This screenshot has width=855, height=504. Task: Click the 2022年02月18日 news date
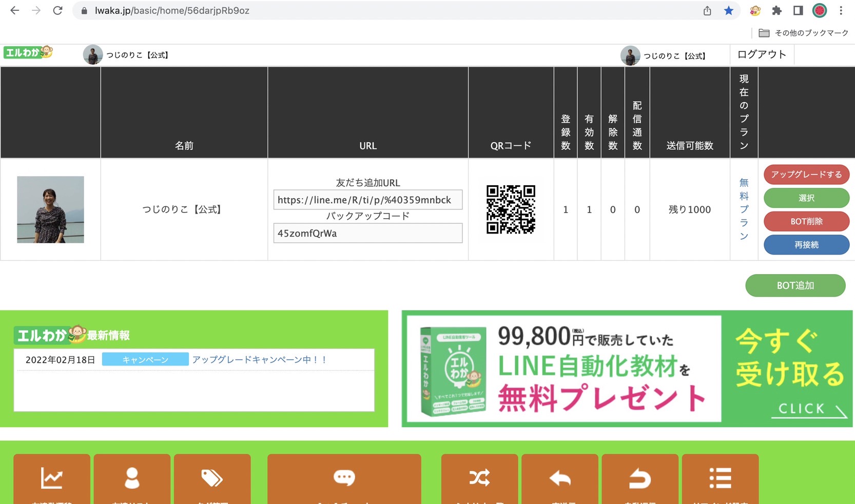tap(60, 360)
